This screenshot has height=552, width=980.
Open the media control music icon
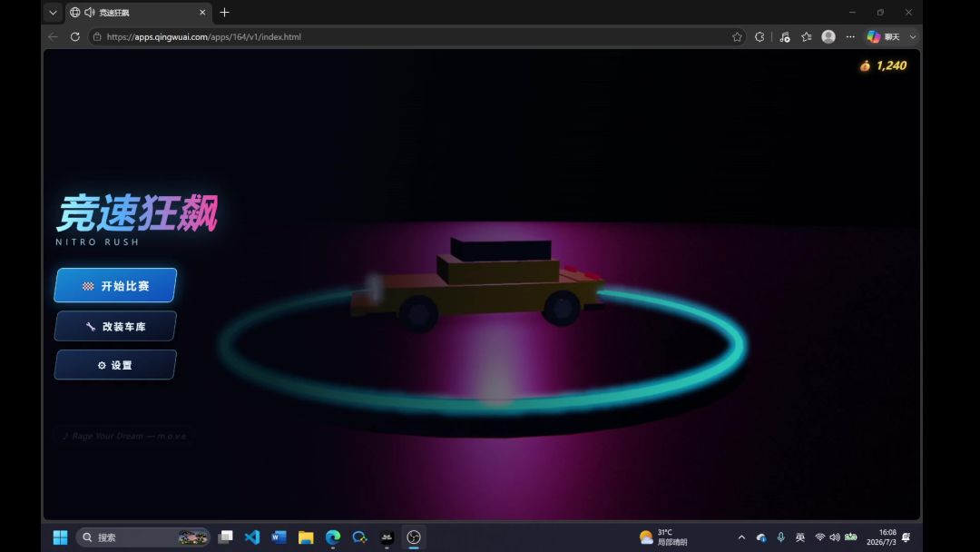coord(785,37)
